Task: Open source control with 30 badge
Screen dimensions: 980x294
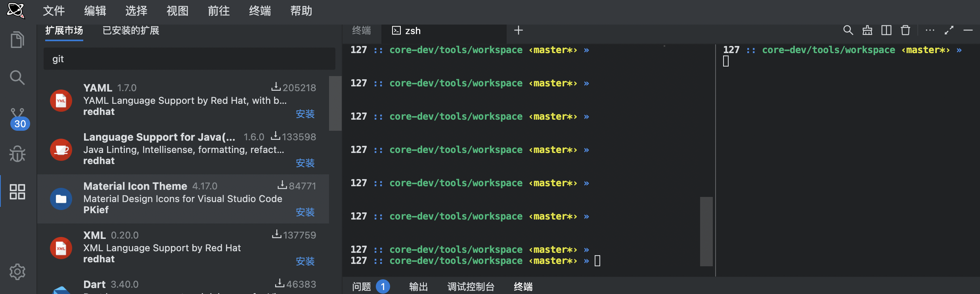Action: (18, 118)
